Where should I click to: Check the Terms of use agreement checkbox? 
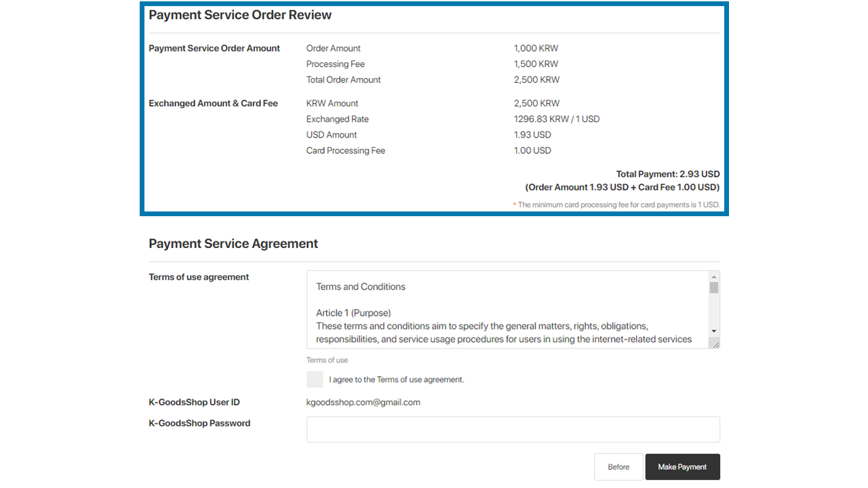point(315,380)
